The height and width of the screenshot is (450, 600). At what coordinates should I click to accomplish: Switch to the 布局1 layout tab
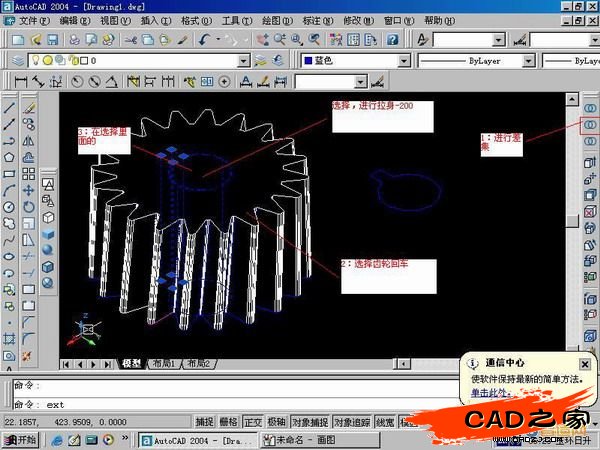(x=163, y=364)
